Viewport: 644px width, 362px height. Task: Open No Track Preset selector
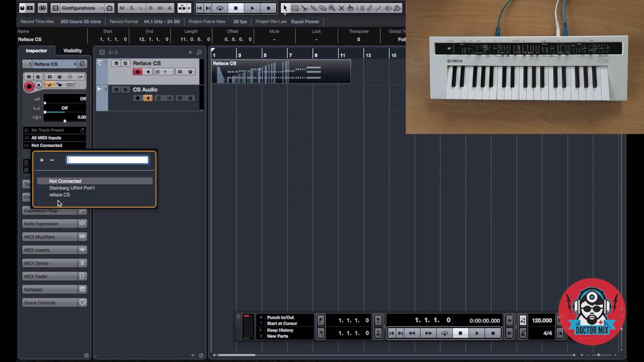54,130
